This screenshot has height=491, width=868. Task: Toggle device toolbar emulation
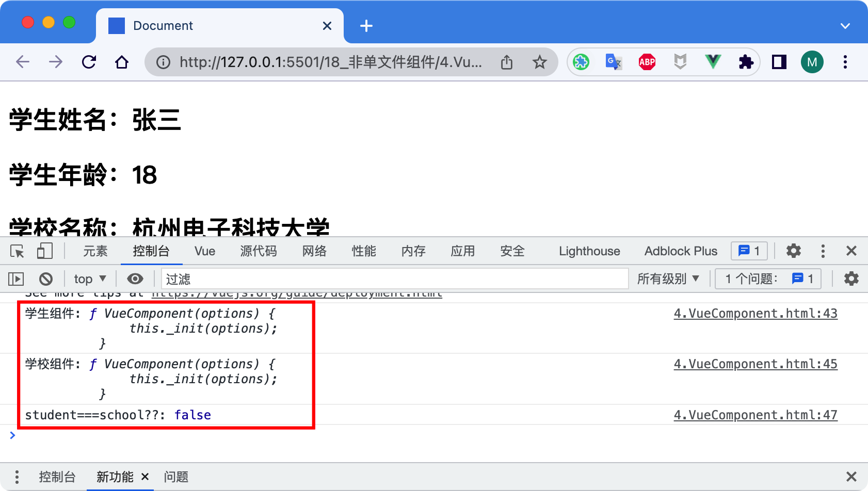click(x=45, y=251)
